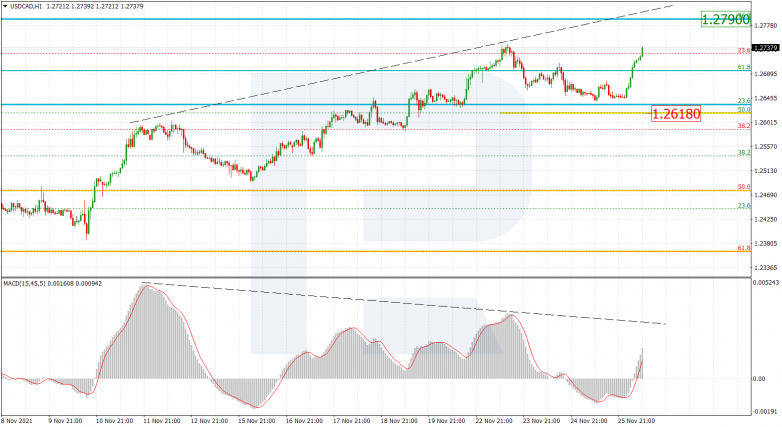Image resolution: width=782 pixels, height=427 pixels.
Task: Click the 18 Nov 21:00 time label
Action: 399,421
